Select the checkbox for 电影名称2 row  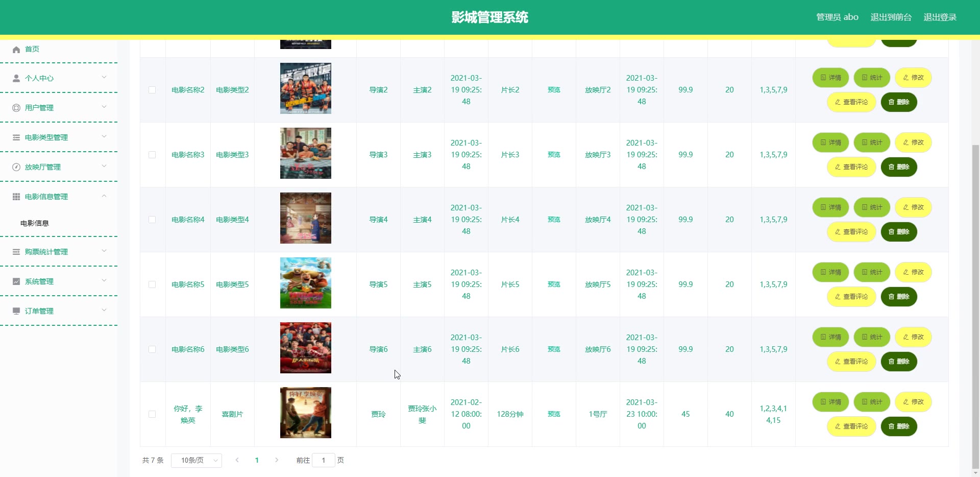click(152, 90)
